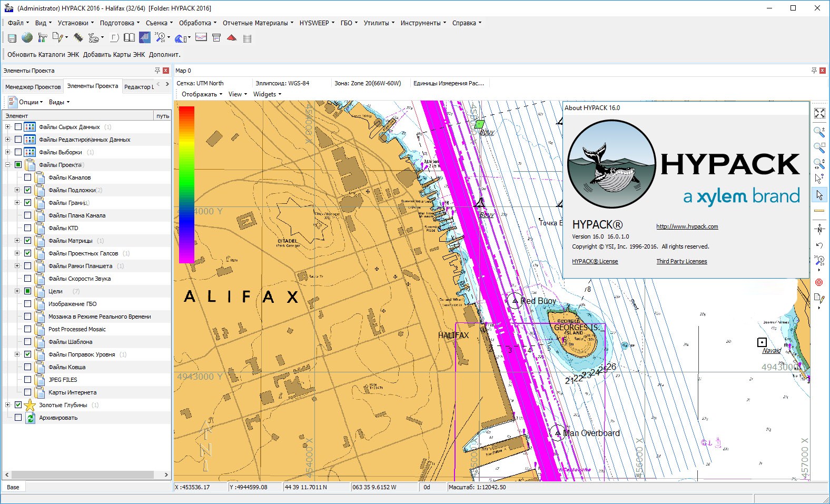Screen dimensions: 830x504
Task: Open the Утилиты menu
Action: click(379, 23)
